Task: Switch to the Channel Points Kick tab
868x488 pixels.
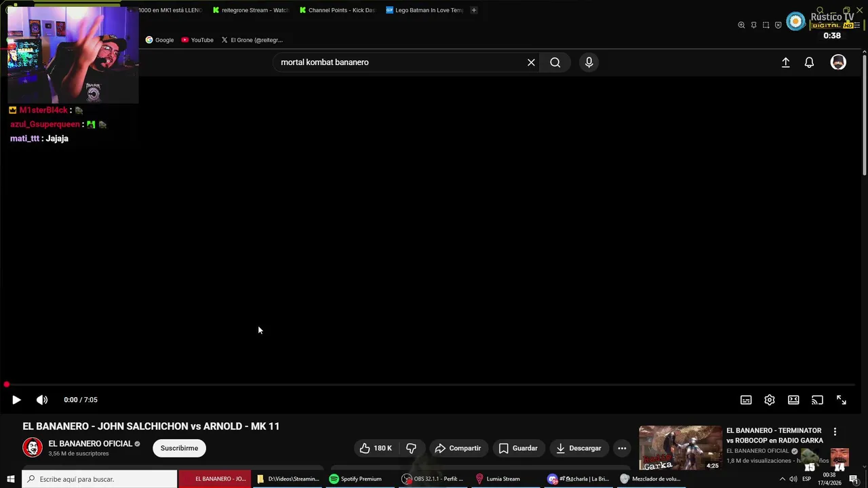Action: tap(337, 10)
